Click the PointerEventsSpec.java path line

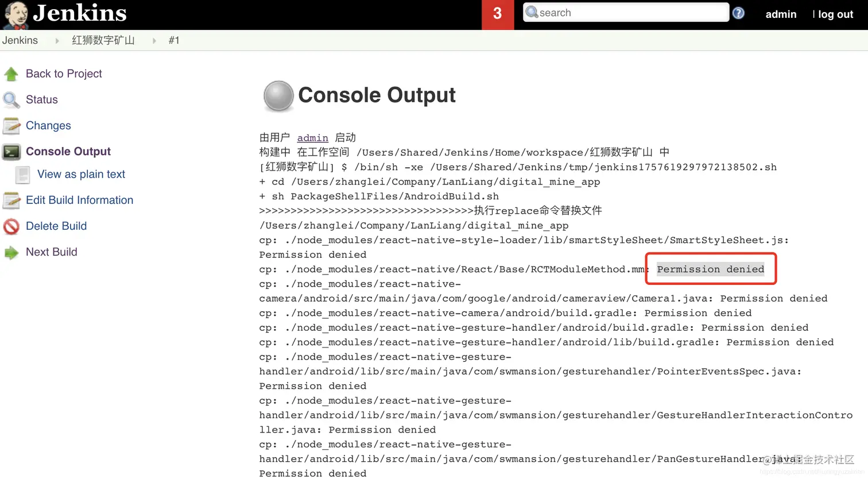pos(530,371)
